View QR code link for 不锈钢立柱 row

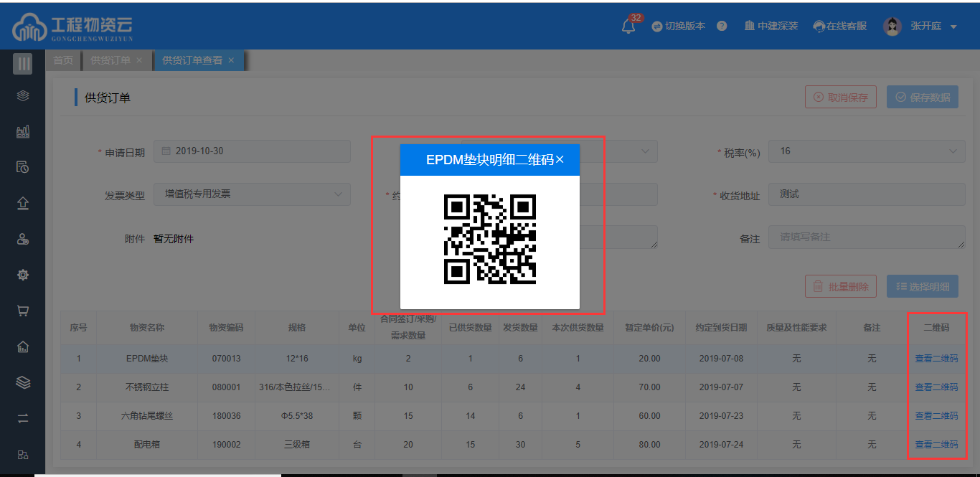click(936, 387)
